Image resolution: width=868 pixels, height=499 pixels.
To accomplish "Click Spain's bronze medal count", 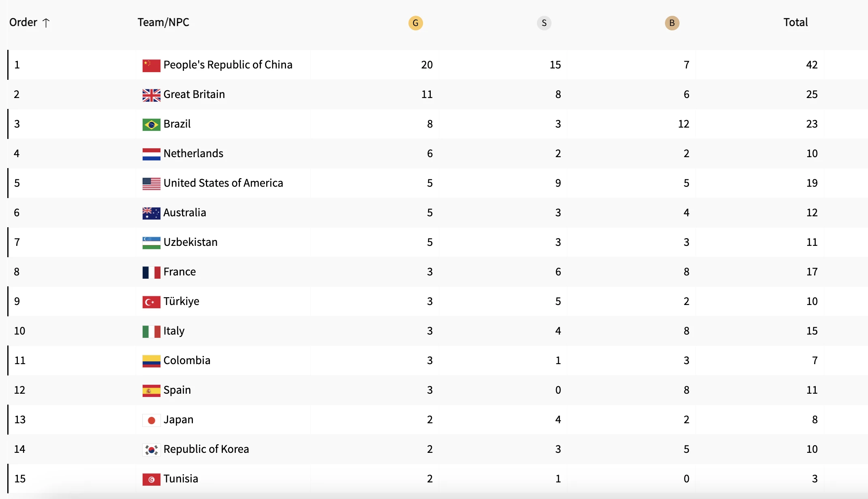I will [686, 390].
